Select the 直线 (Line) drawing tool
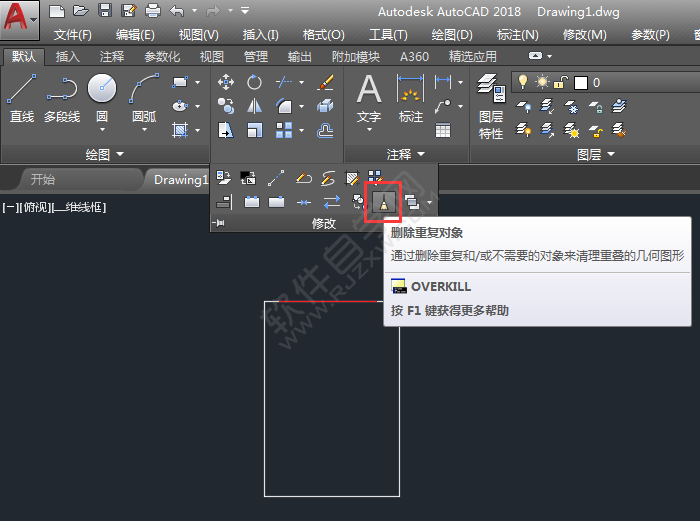The image size is (700, 521). pyautogui.click(x=22, y=98)
